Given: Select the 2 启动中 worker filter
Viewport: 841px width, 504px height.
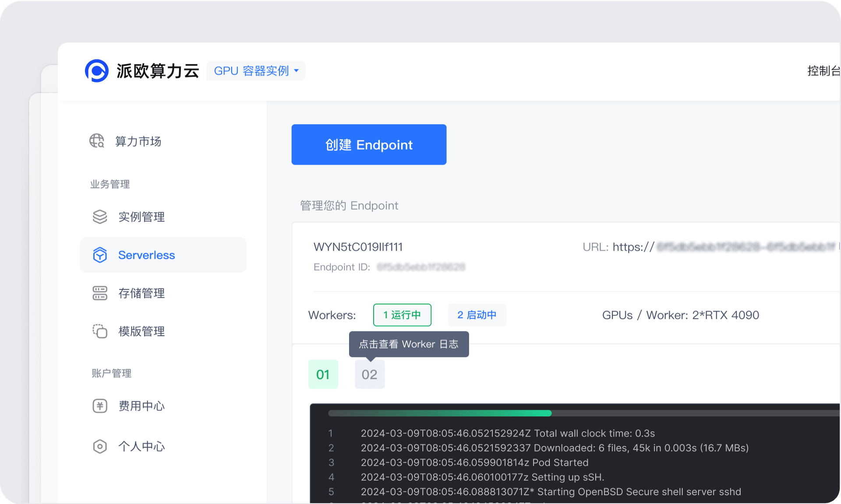Looking at the screenshot, I should 477,315.
